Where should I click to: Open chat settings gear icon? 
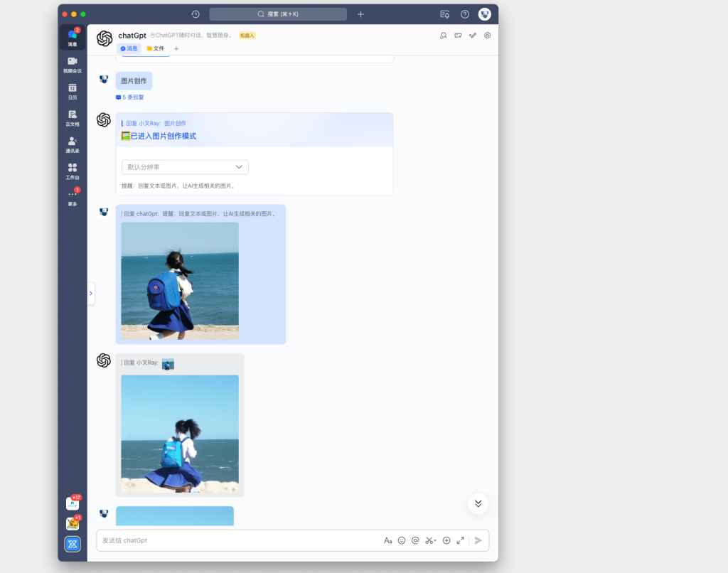(488, 36)
